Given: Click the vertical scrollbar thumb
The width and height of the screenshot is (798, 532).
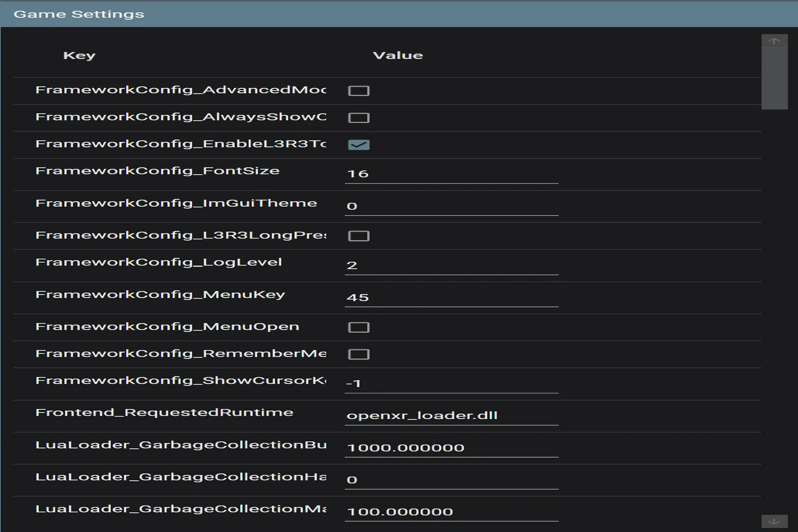Looking at the screenshot, I should (x=774, y=78).
